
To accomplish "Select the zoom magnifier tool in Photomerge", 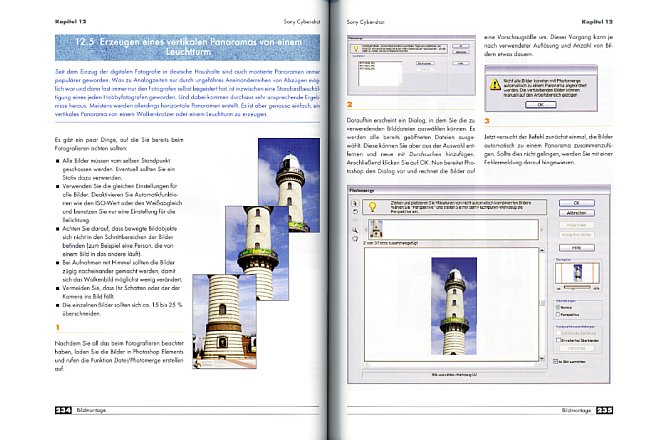I will click(355, 230).
